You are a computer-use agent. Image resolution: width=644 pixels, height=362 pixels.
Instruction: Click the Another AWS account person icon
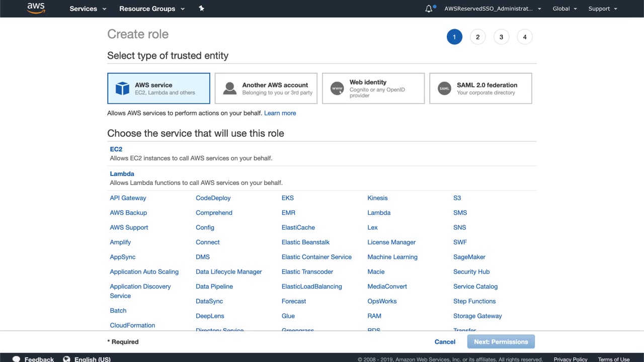pos(229,88)
